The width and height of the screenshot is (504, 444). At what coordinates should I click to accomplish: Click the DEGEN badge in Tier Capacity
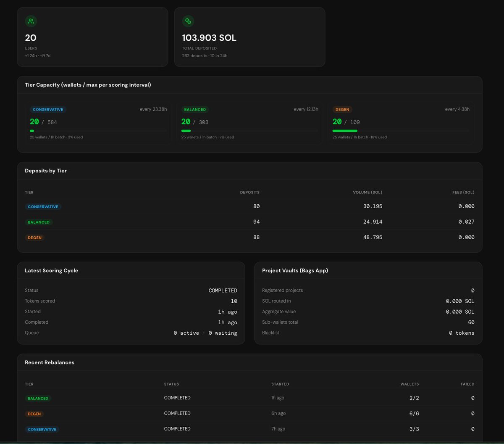pos(342,109)
